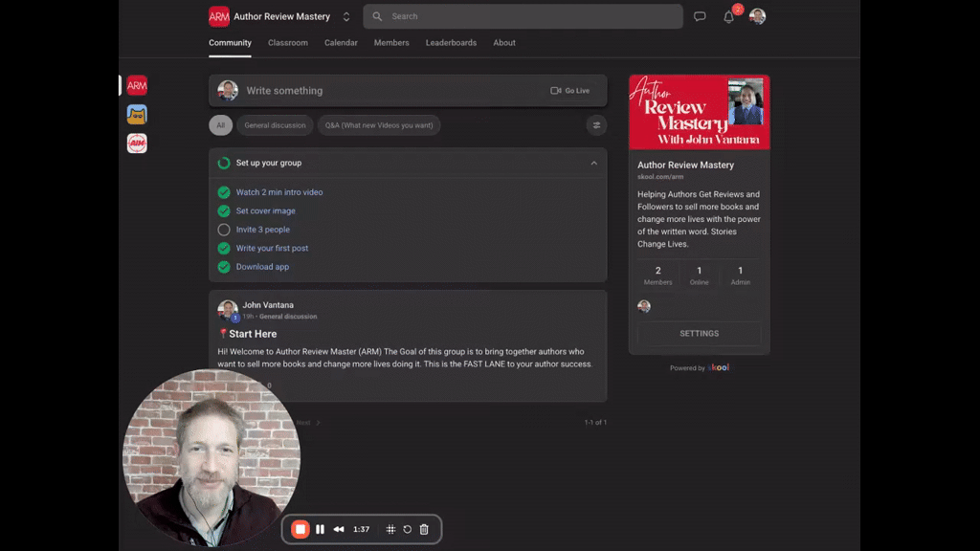This screenshot has width=980, height=551.
Task: Click the member avatar in group card
Action: pos(644,306)
